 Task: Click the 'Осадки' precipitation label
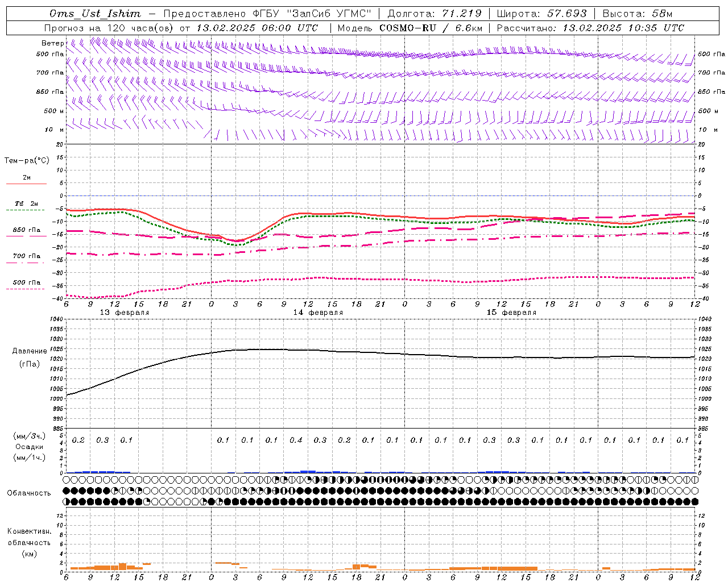click(30, 447)
